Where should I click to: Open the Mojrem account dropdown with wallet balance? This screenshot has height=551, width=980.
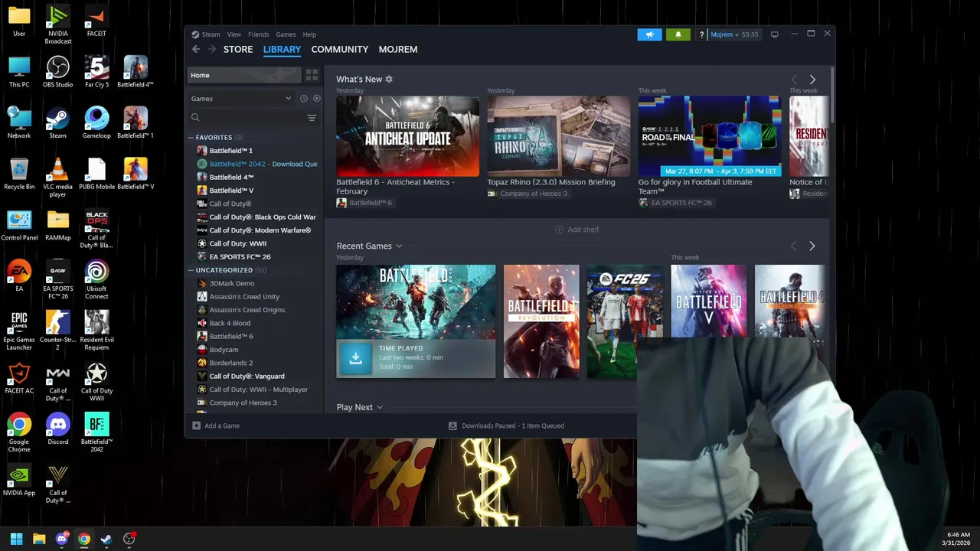pos(734,34)
